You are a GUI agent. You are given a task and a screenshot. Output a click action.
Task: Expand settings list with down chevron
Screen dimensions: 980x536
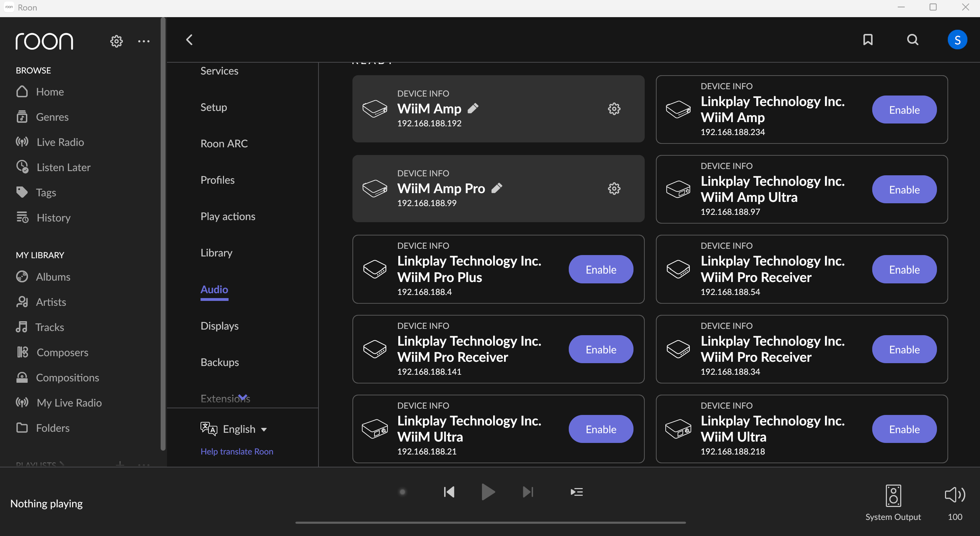click(x=243, y=397)
